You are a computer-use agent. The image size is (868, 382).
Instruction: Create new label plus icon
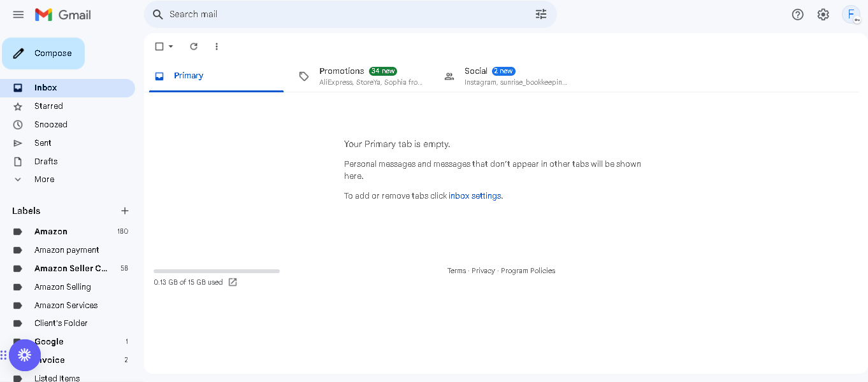[125, 211]
